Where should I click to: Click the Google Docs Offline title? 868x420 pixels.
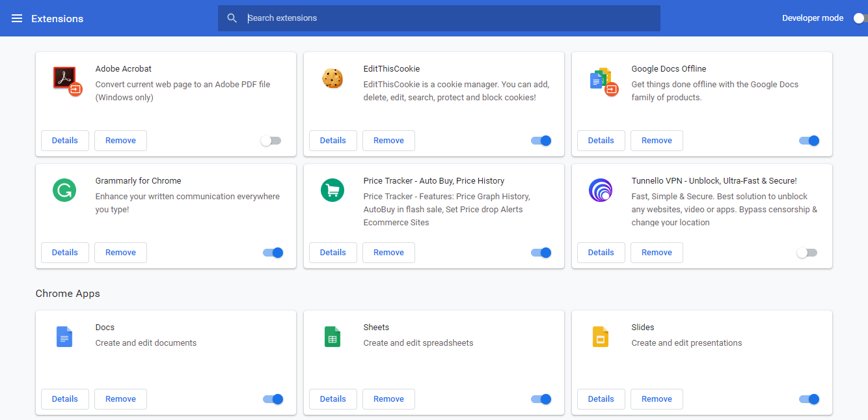669,69
